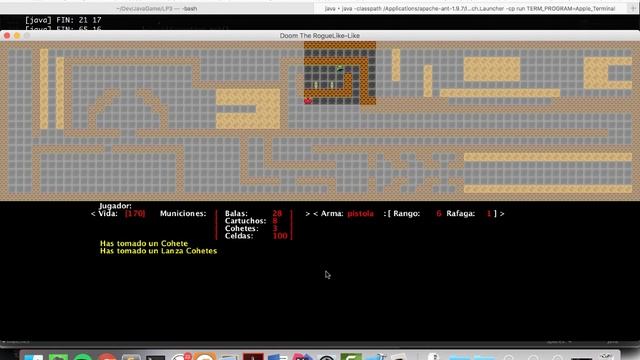Click the left white ammo pickup sprite
Viewport: 640px width, 360px height.
(x=316, y=85)
